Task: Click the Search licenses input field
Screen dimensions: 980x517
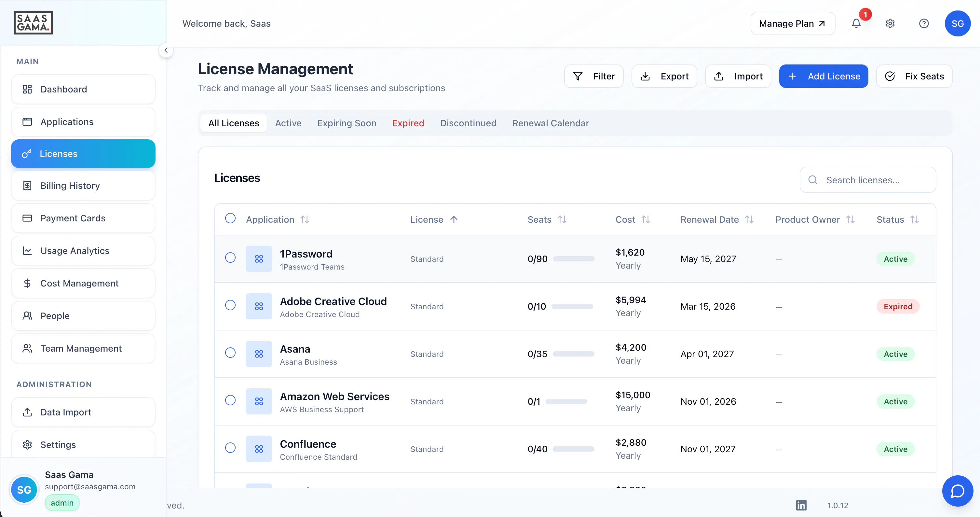Action: point(867,180)
